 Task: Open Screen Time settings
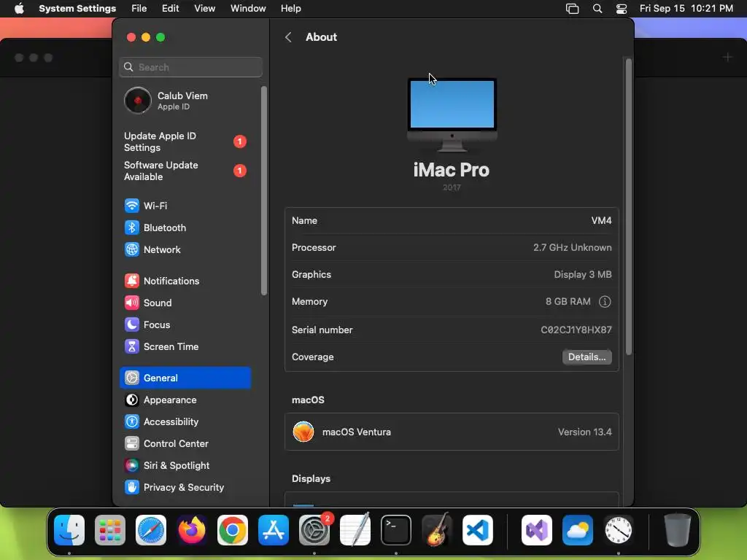[x=185, y=346]
